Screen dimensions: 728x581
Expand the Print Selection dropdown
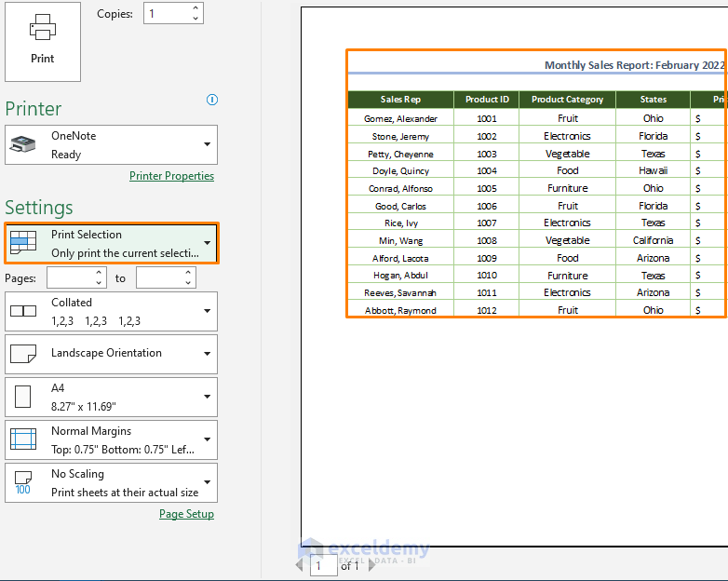pos(207,243)
